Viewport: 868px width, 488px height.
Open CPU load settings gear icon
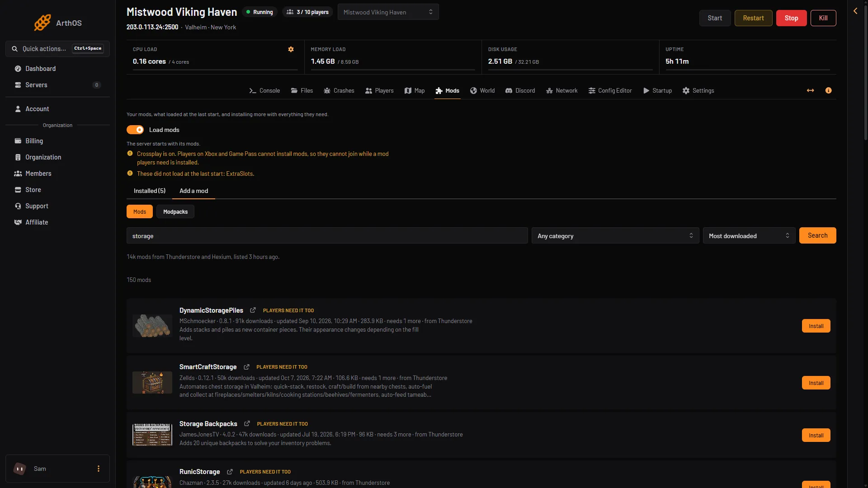coord(291,49)
